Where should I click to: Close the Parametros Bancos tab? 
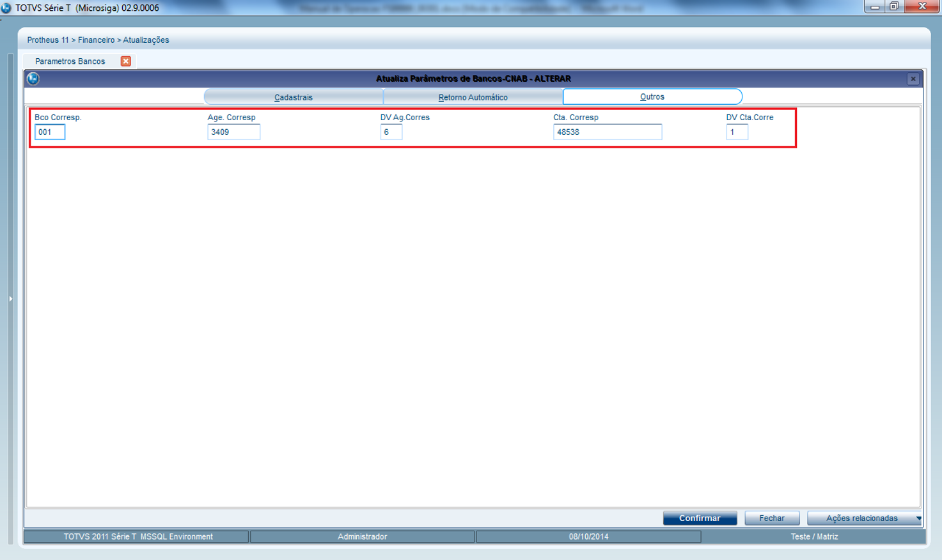pyautogui.click(x=126, y=61)
